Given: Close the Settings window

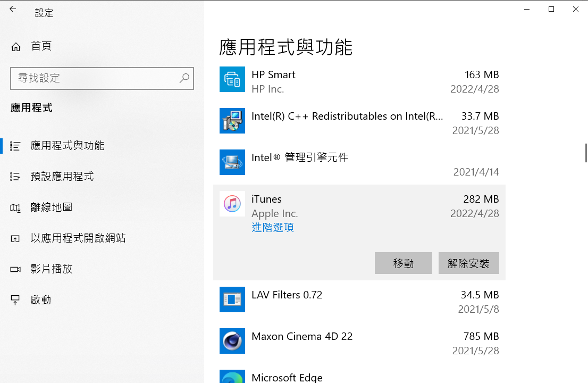Looking at the screenshot, I should 576,9.
